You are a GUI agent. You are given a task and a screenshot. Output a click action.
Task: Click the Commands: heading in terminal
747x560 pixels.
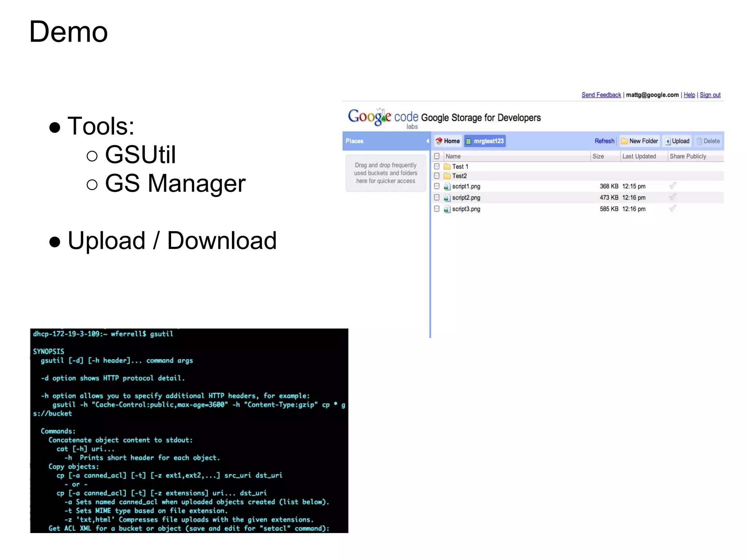coord(58,431)
